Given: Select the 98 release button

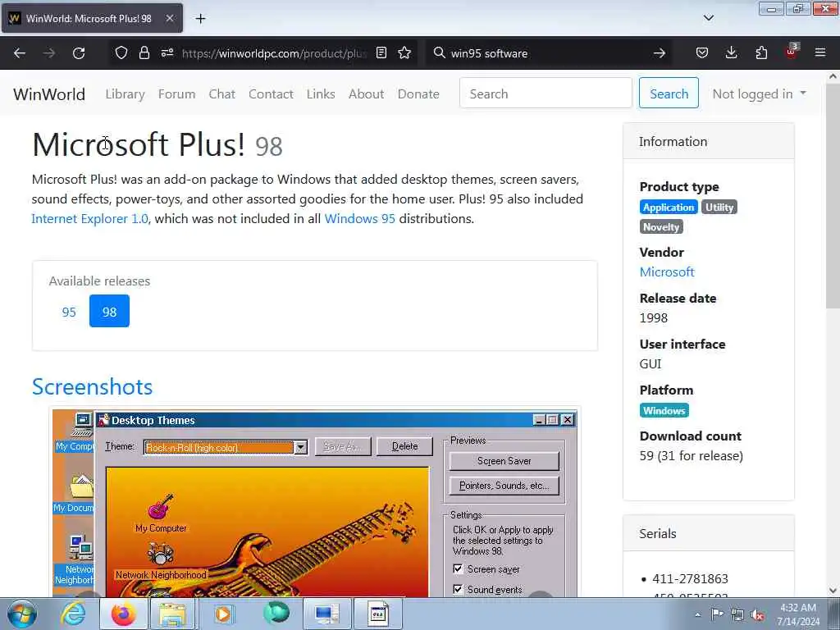Looking at the screenshot, I should point(109,311).
